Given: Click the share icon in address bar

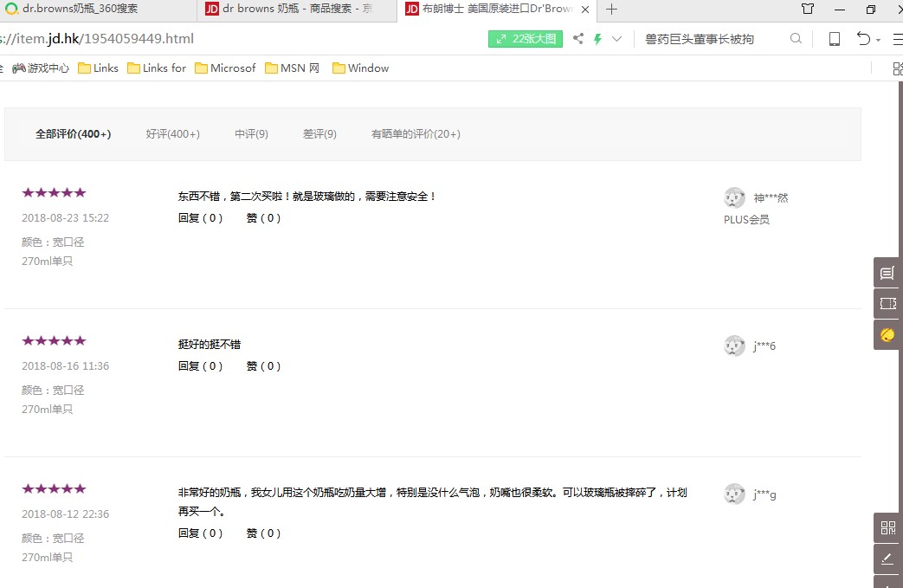Looking at the screenshot, I should 577,39.
